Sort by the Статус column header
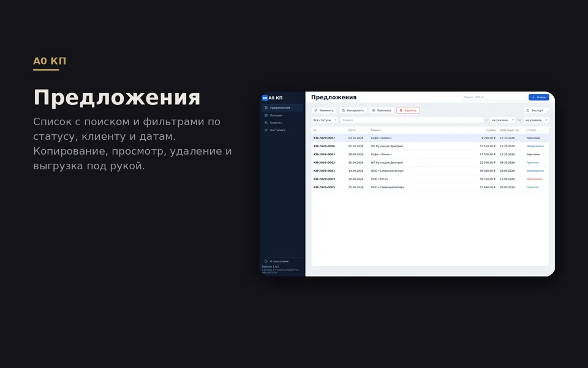The image size is (588, 368). [x=531, y=130]
